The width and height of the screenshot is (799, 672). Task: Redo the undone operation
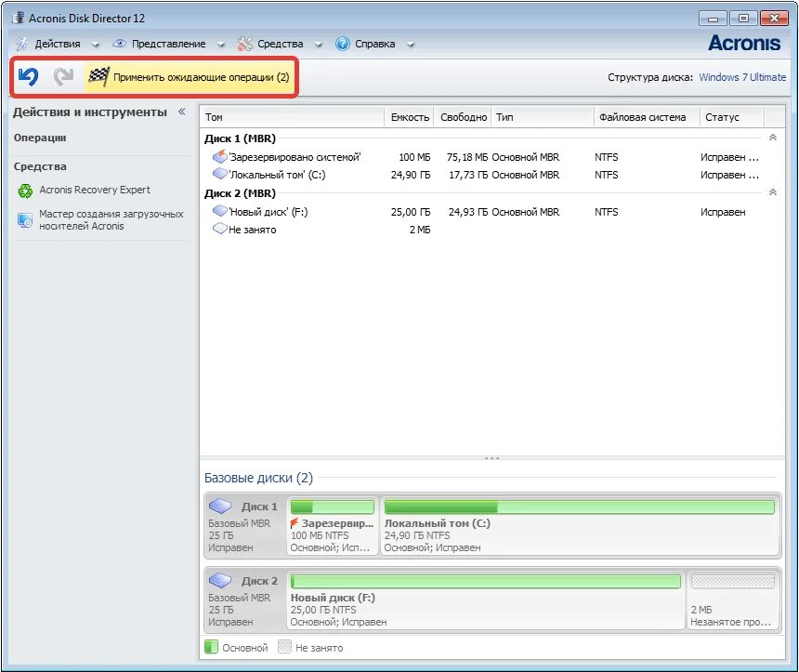[x=64, y=76]
